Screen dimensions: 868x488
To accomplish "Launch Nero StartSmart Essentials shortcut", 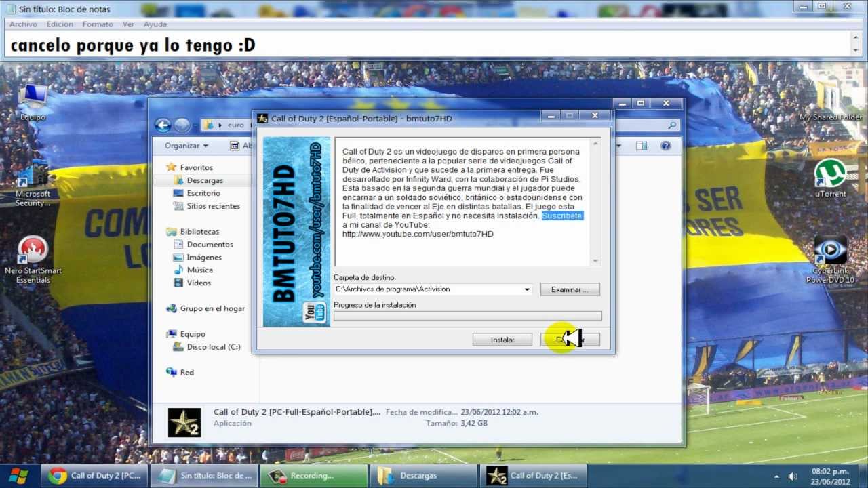I will click(33, 260).
